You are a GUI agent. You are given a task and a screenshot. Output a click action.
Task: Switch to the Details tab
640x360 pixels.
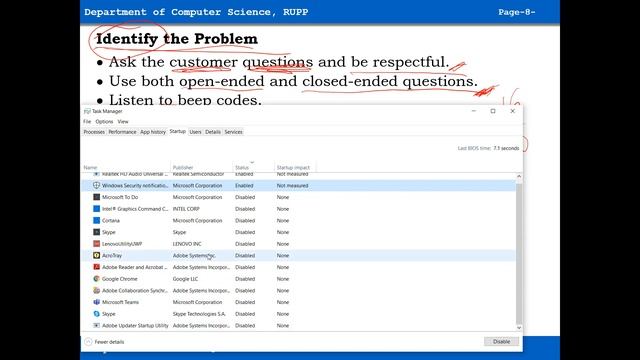213,132
